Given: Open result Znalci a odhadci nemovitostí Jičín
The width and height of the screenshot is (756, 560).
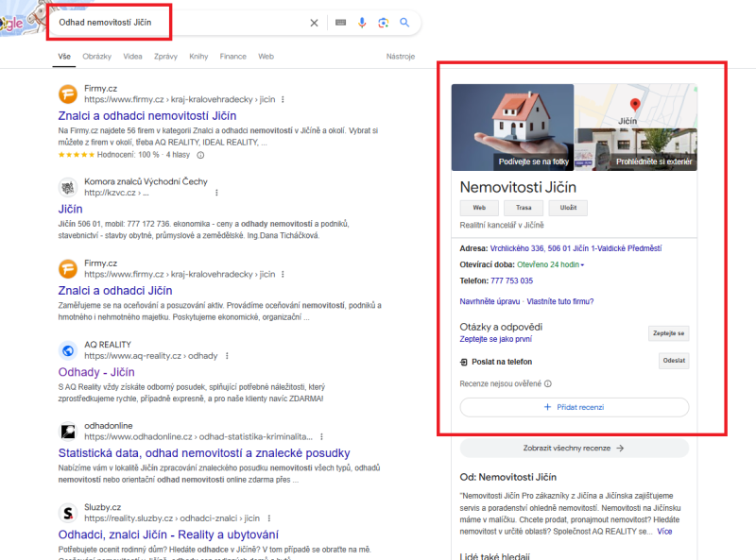Looking at the screenshot, I should click(x=147, y=115).
